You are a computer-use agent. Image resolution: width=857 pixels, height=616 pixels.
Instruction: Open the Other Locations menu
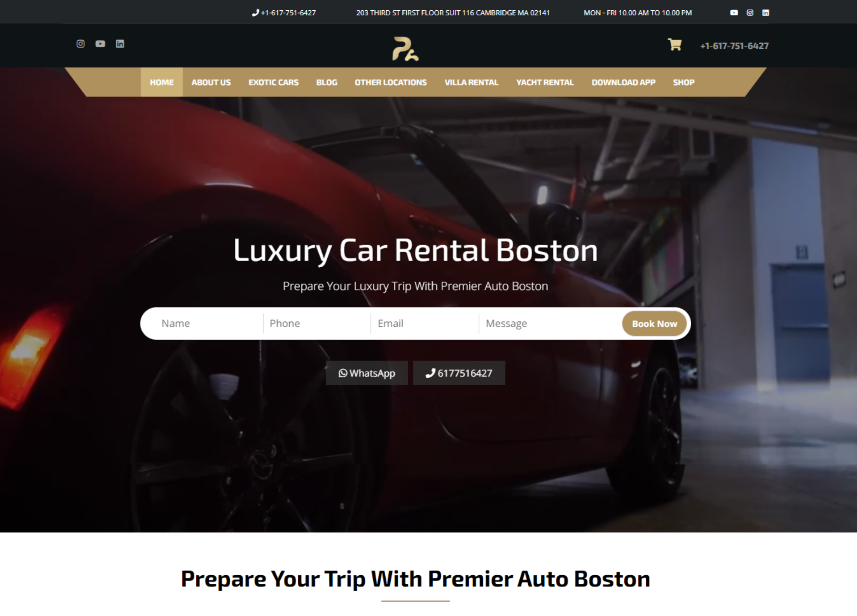(391, 82)
